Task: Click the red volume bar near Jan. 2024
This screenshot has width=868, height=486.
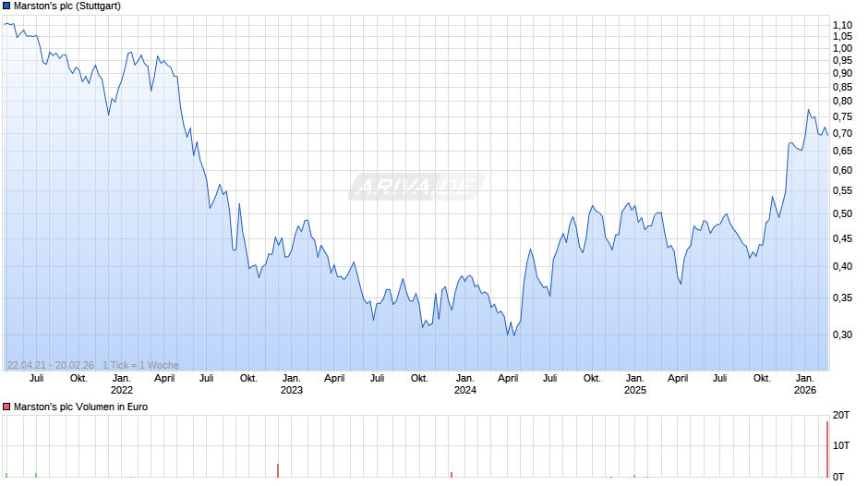Action: click(452, 474)
